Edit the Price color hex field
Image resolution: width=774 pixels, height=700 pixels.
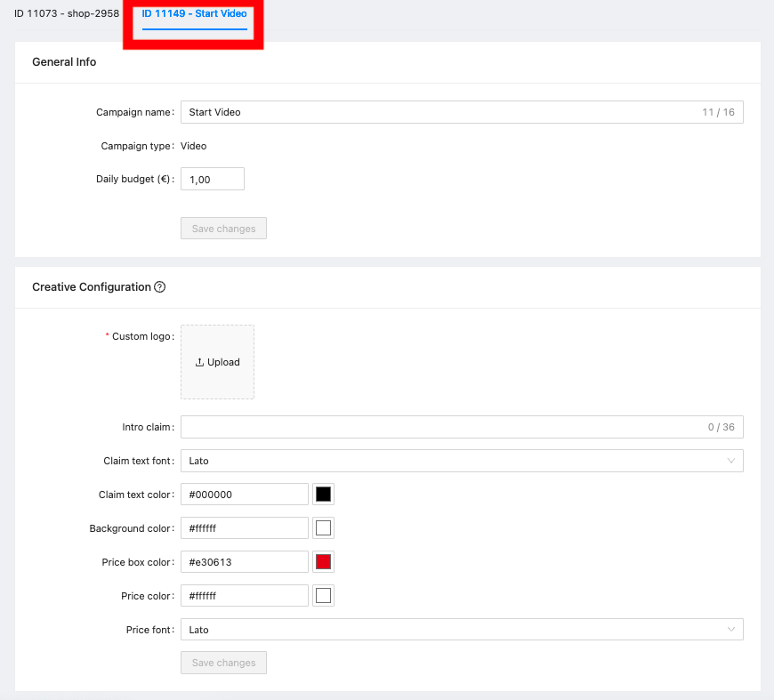245,596
